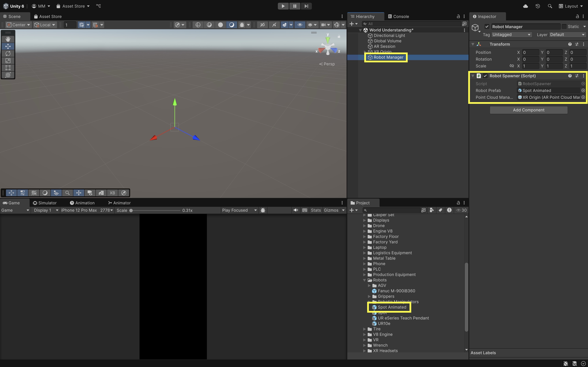Open the Undo History icon
The width and height of the screenshot is (588, 367).
[537, 6]
